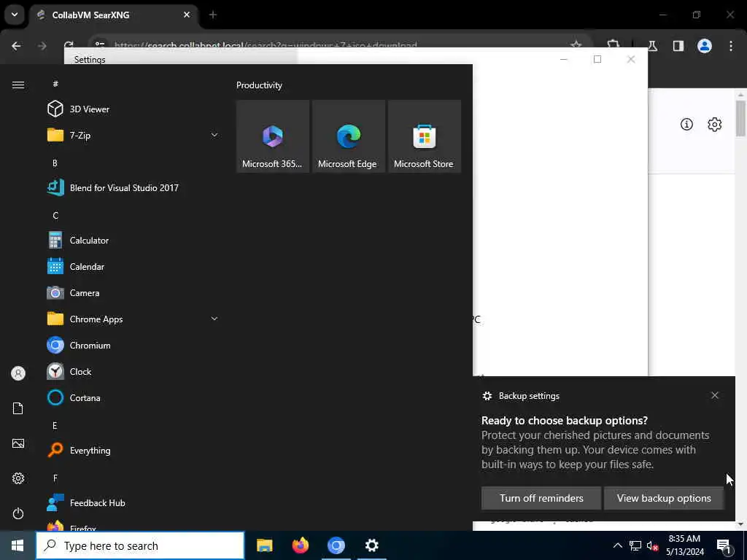Open the Microsoft Store tile
Image resolution: width=747 pixels, height=560 pixels.
[425, 136]
